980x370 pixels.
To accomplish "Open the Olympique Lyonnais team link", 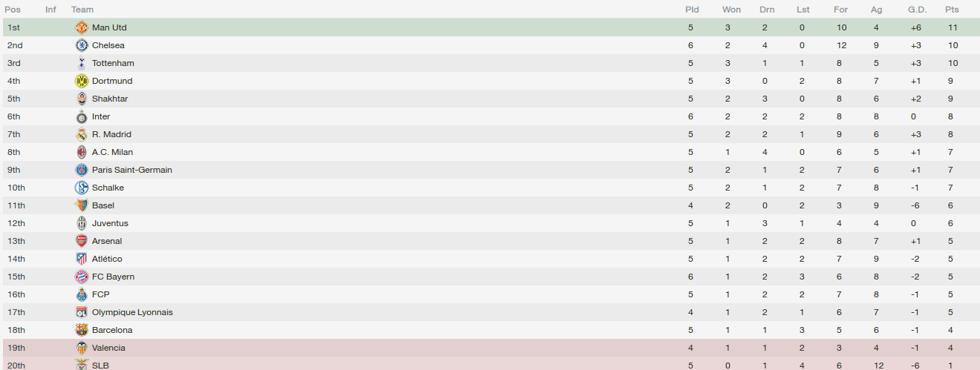I will click(132, 312).
